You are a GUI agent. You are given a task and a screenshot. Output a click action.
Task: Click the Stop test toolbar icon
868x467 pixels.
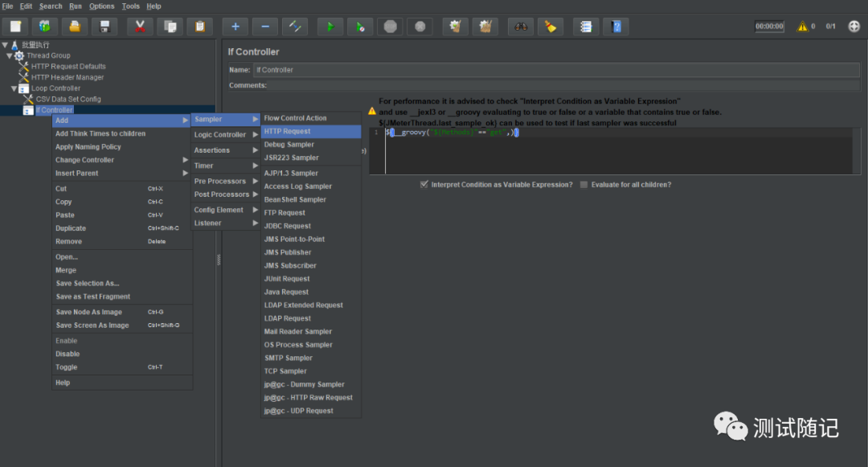(391, 27)
